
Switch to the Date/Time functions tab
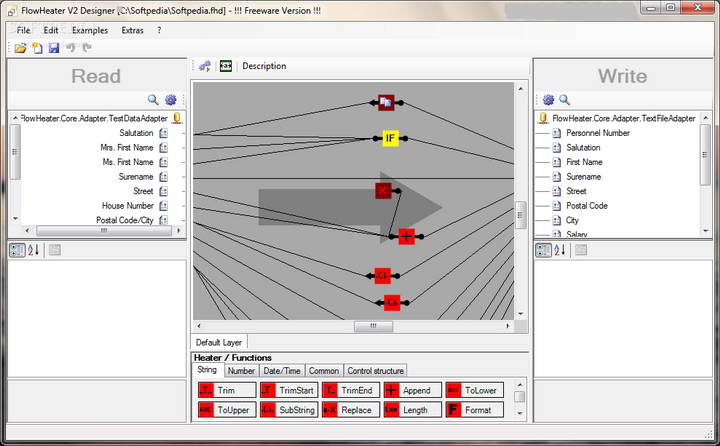pos(281,370)
